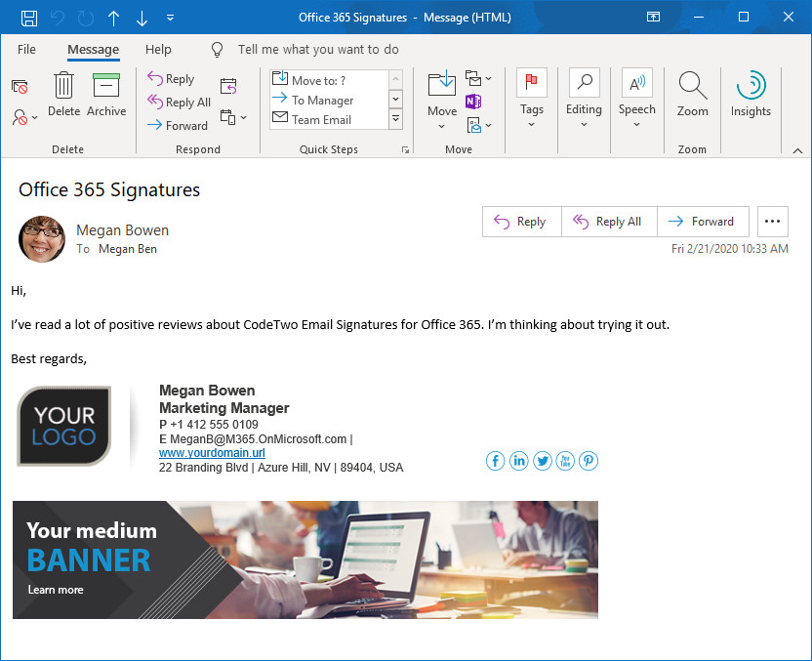Open the YouTube social icon
The image size is (812, 661).
tap(565, 461)
